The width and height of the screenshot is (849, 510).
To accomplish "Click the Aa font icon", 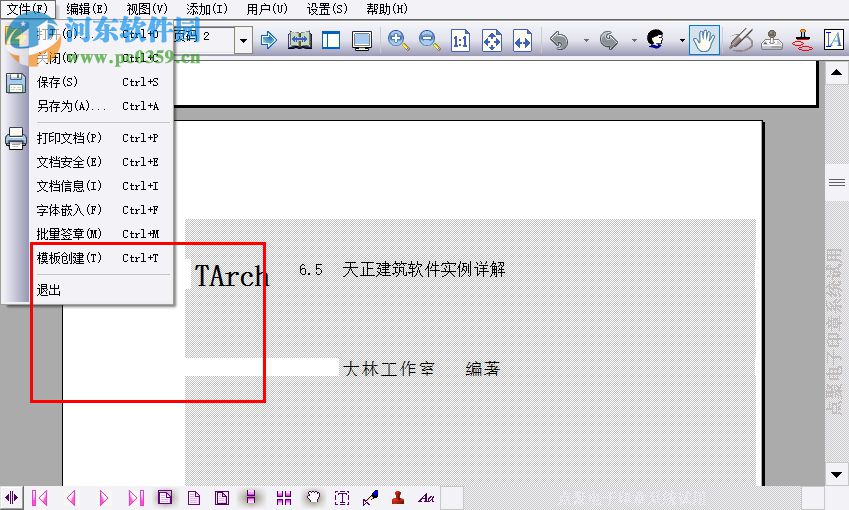I will (427, 498).
